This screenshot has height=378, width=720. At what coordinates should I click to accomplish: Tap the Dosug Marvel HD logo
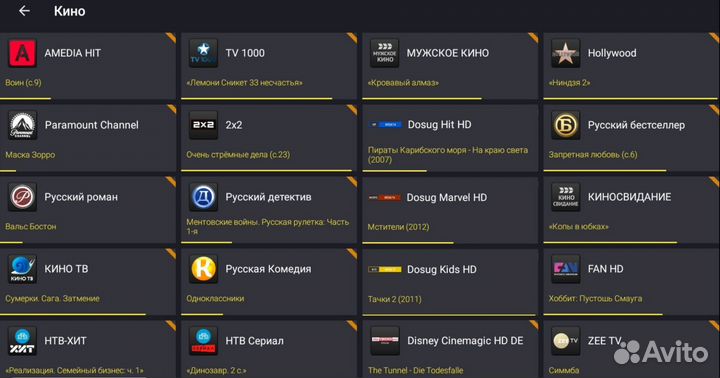pyautogui.click(x=385, y=197)
